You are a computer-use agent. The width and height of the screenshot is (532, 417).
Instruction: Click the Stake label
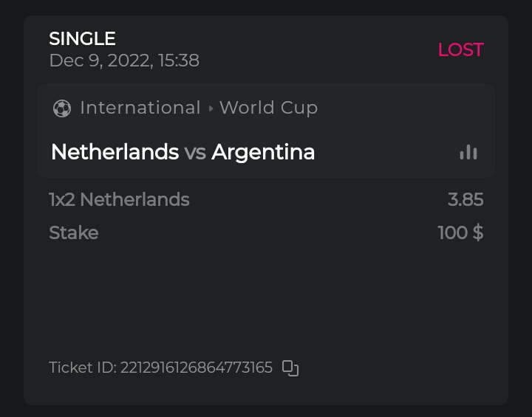(x=73, y=232)
